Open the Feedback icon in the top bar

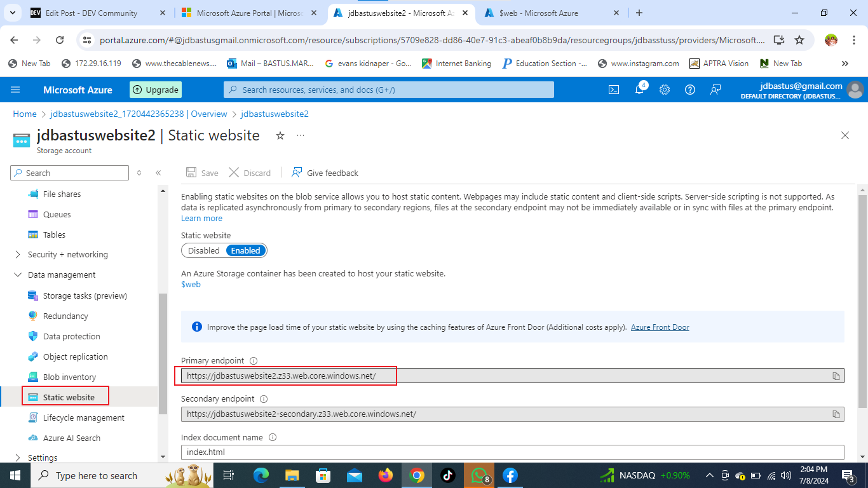coord(715,90)
